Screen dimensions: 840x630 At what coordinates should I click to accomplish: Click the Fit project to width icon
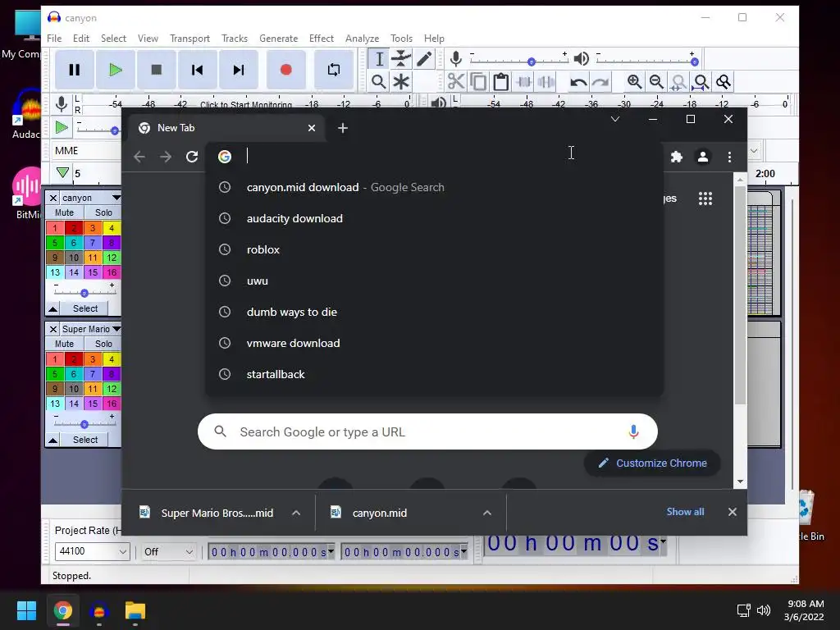[x=701, y=81]
